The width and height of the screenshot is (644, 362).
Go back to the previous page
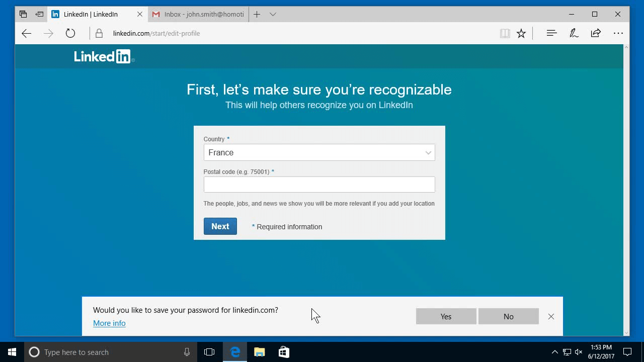point(26,33)
